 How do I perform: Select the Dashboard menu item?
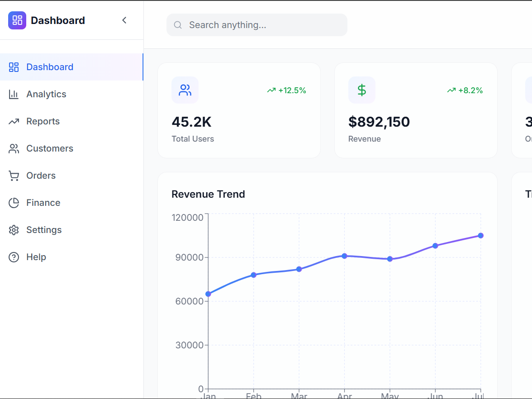point(50,66)
